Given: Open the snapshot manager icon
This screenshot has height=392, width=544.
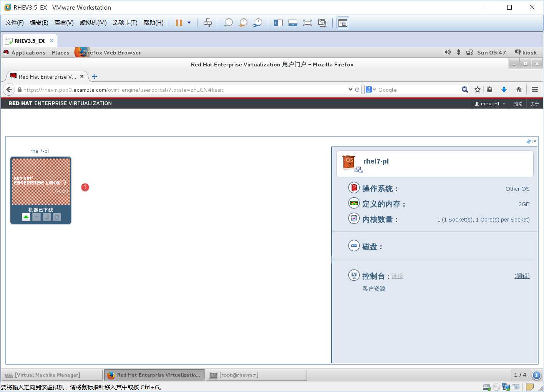Looking at the screenshot, I should (258, 23).
